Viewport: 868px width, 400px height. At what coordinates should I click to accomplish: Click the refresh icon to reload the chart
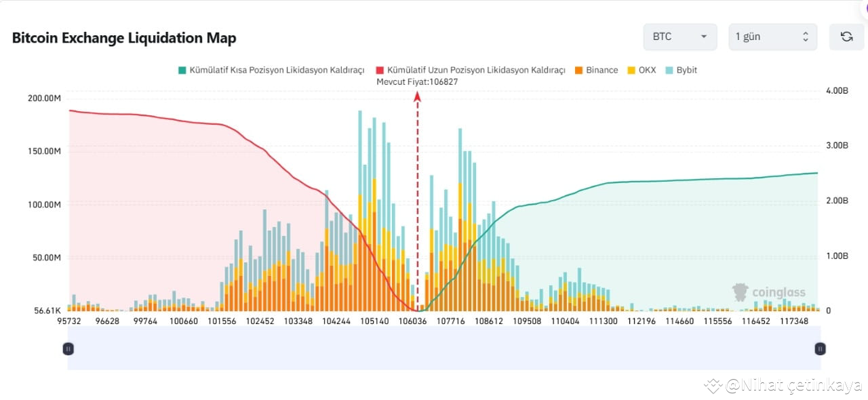(846, 37)
